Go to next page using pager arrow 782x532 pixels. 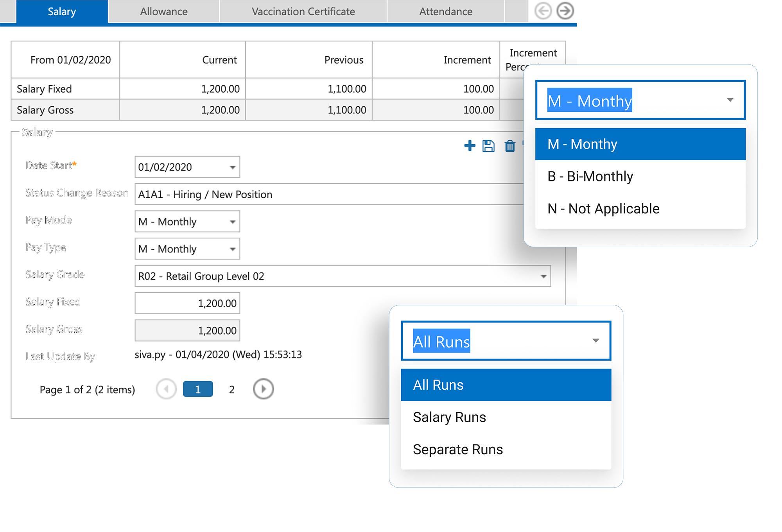[263, 389]
